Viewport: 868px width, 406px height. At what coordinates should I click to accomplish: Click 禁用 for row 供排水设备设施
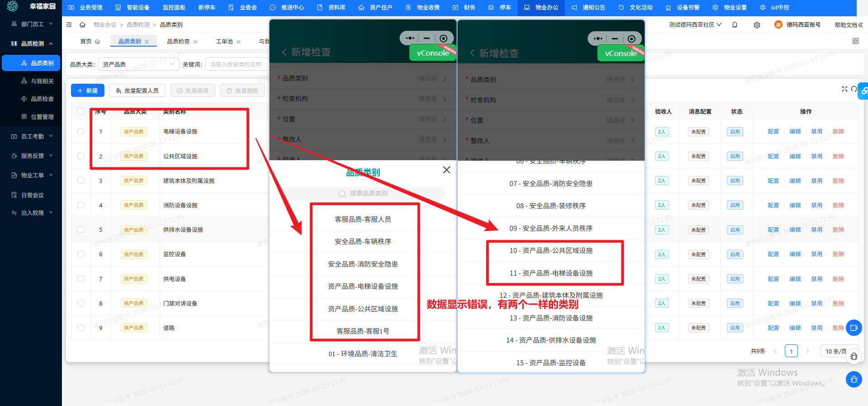coord(816,229)
